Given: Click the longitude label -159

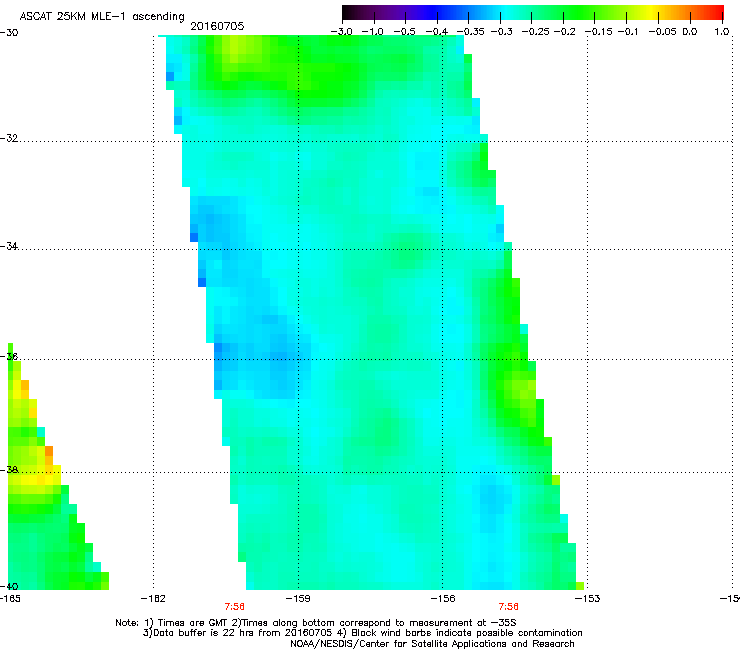Looking at the screenshot, I should pos(298,599).
